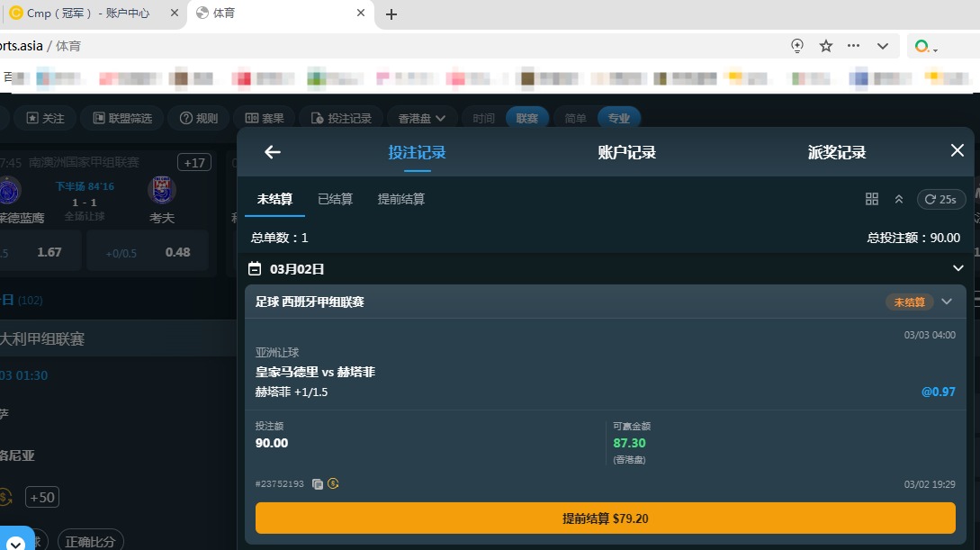Open the 香港盘 odds type dropdown
980x550 pixels.
pos(420,117)
